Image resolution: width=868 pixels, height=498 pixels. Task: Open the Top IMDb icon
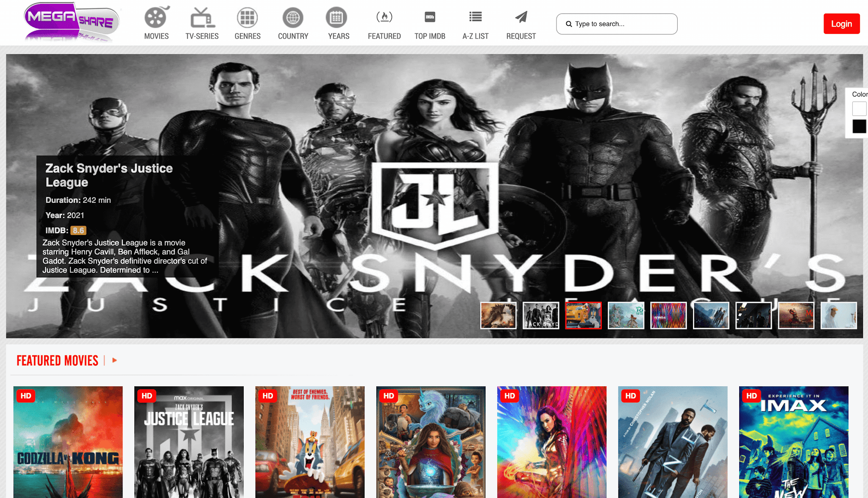pyautogui.click(x=430, y=17)
